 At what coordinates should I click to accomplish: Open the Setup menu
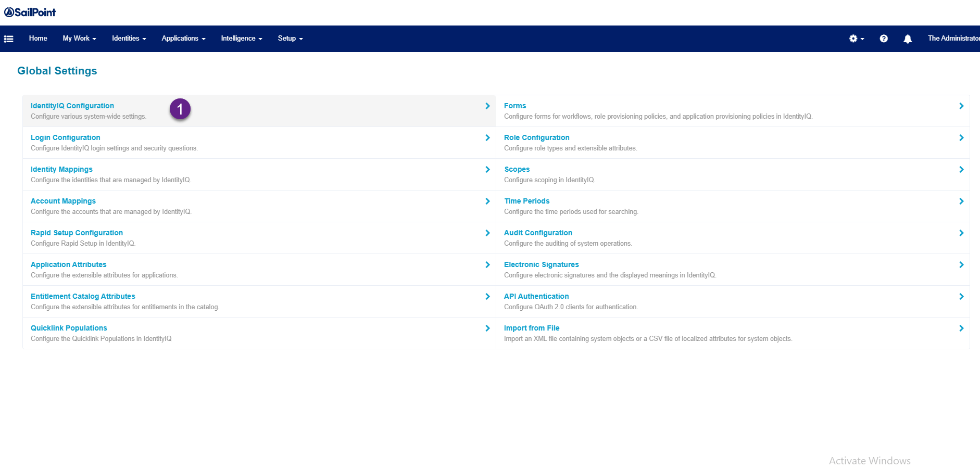point(290,39)
